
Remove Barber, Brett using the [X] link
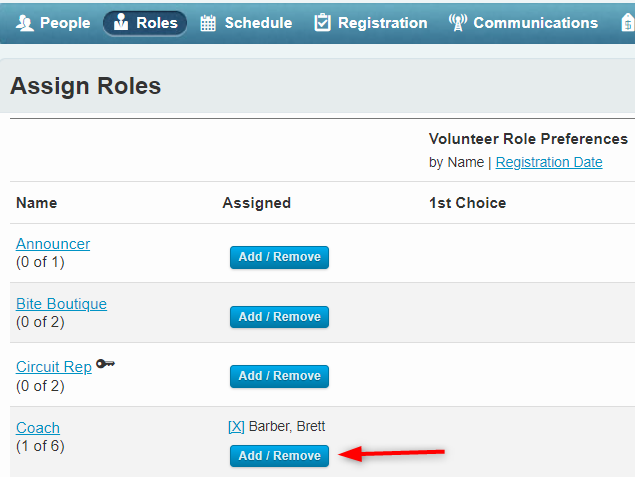tap(236, 426)
